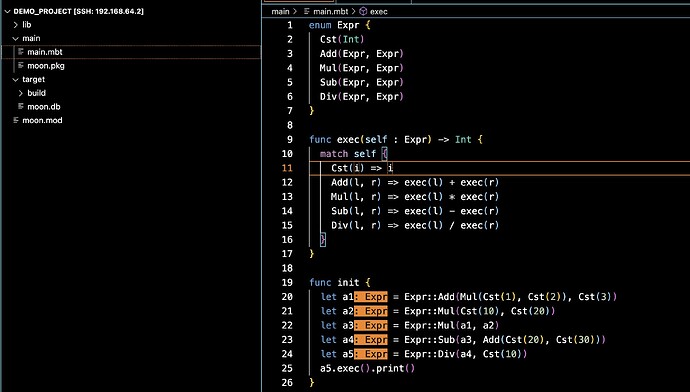Click 'Add(l, r)' pattern on line 12
This screenshot has height=392, width=690.
tap(356, 183)
